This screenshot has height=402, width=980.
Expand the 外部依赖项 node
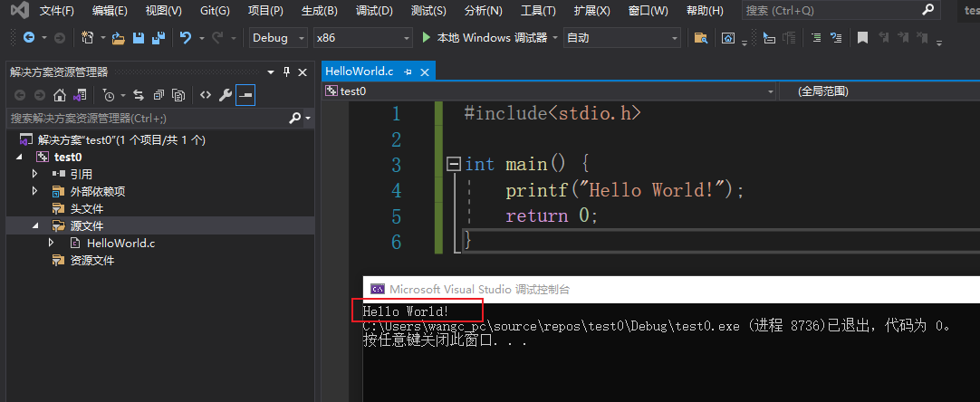point(35,191)
